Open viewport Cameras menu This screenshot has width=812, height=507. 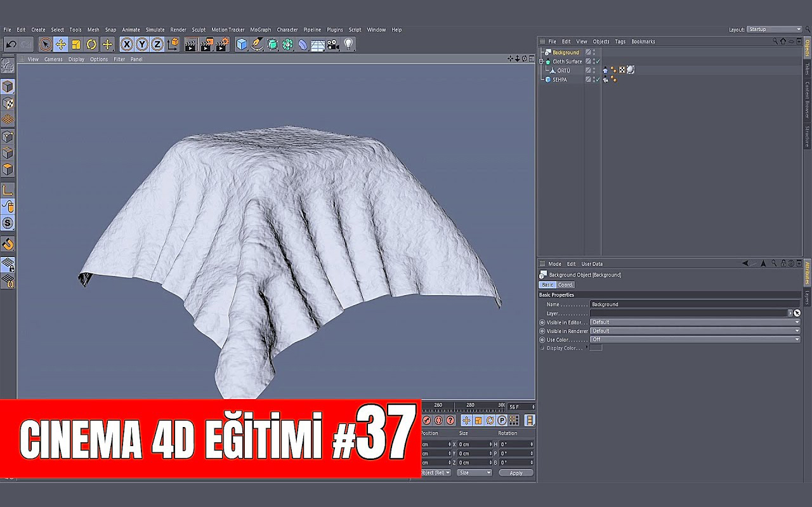click(x=53, y=59)
